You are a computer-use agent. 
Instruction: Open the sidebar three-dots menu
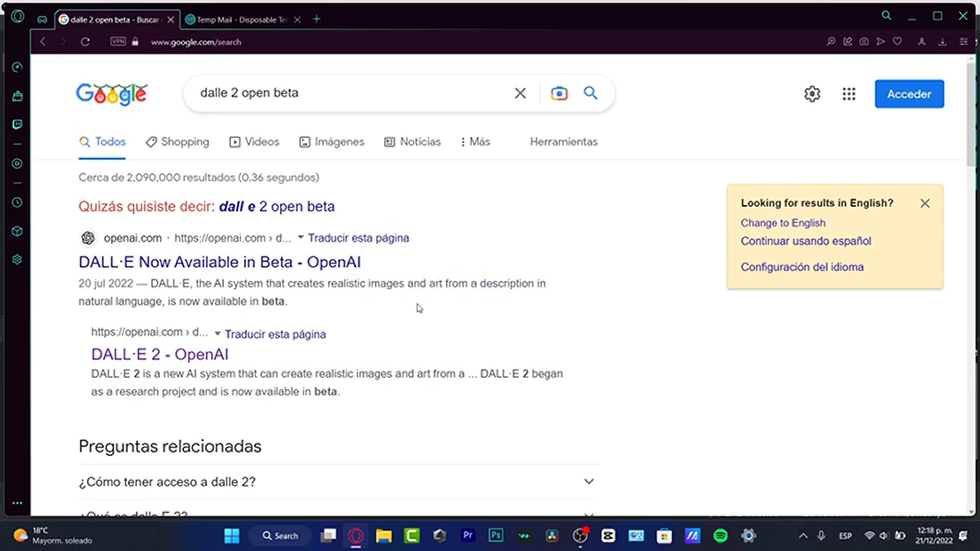click(x=17, y=503)
